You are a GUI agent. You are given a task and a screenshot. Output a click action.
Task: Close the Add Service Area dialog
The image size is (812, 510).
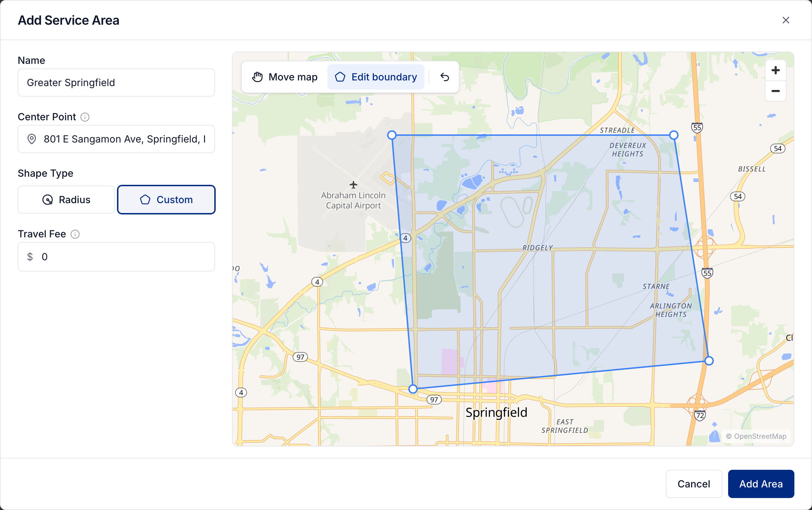786,20
